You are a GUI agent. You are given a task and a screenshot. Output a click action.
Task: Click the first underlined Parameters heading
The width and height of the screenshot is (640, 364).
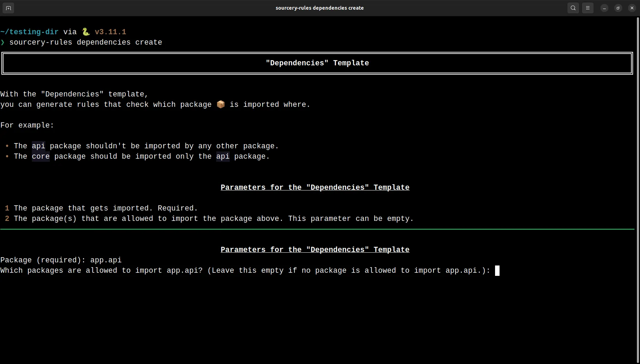314,187
